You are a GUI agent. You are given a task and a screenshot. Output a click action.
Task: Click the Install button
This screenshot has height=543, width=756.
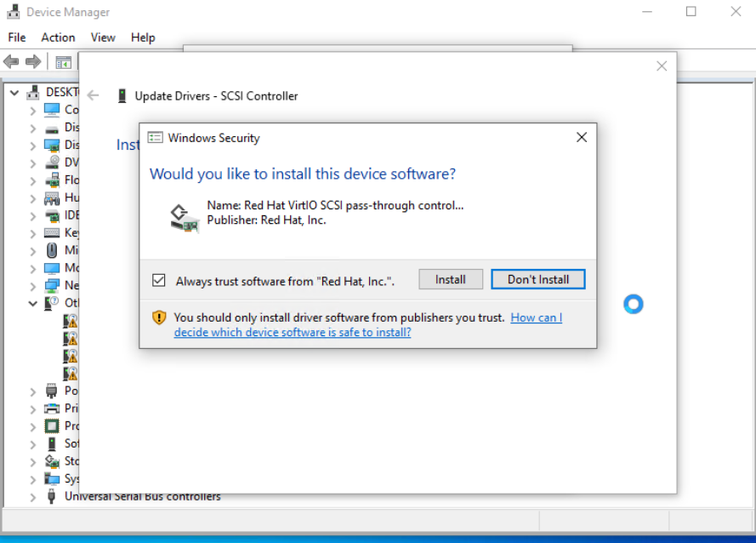click(x=451, y=279)
